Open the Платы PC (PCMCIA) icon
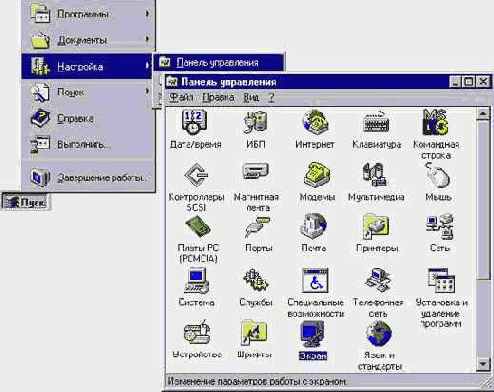This screenshot has height=392, width=494. [x=197, y=228]
